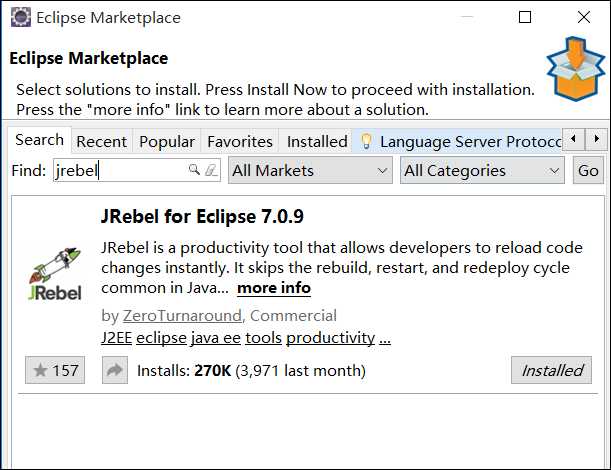Click the Marketplace box download icon
This screenshot has width=611, height=470.
coord(576,69)
